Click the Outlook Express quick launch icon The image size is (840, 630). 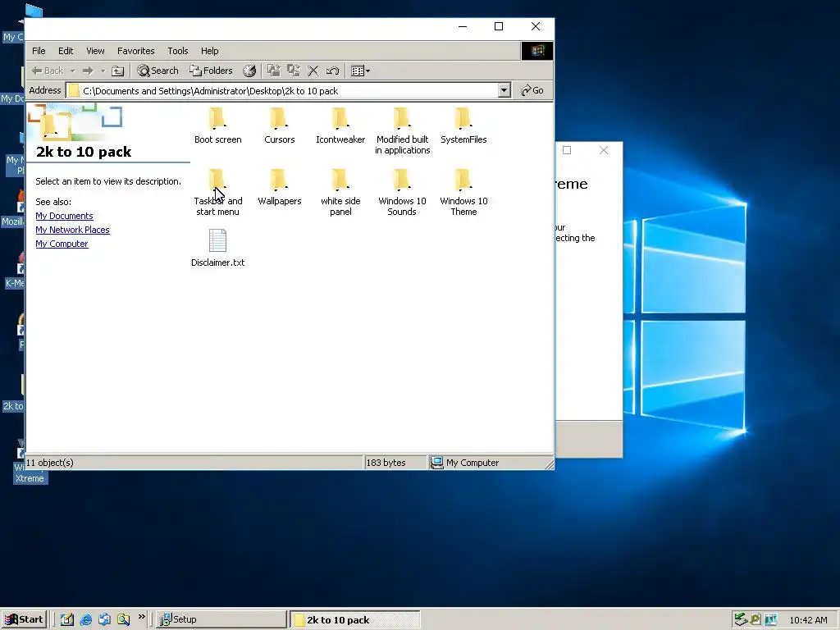tap(104, 619)
